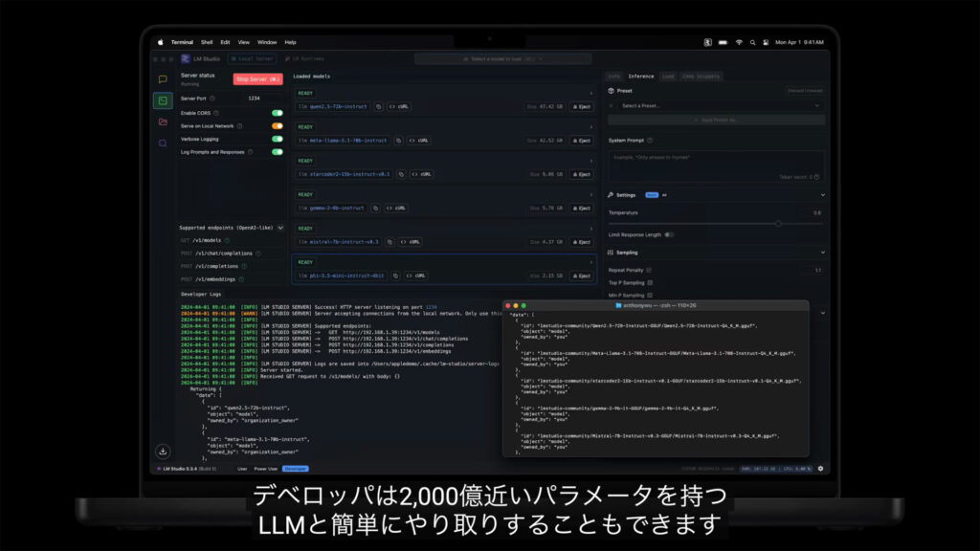This screenshot has height=551, width=980.
Task: Collapse the Sampling section chevron
Action: [x=822, y=253]
